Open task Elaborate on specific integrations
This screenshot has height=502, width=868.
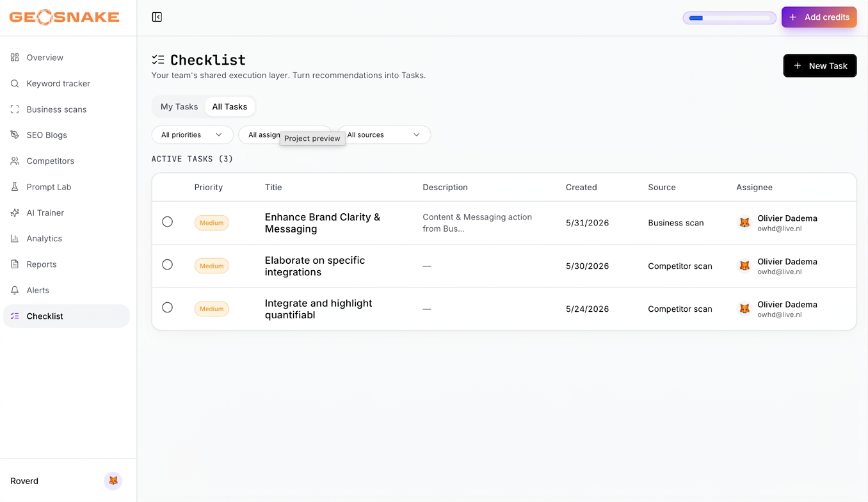tap(315, 266)
